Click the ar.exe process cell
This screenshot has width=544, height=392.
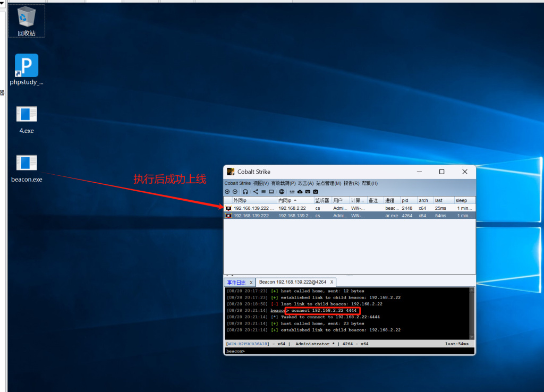pos(392,216)
